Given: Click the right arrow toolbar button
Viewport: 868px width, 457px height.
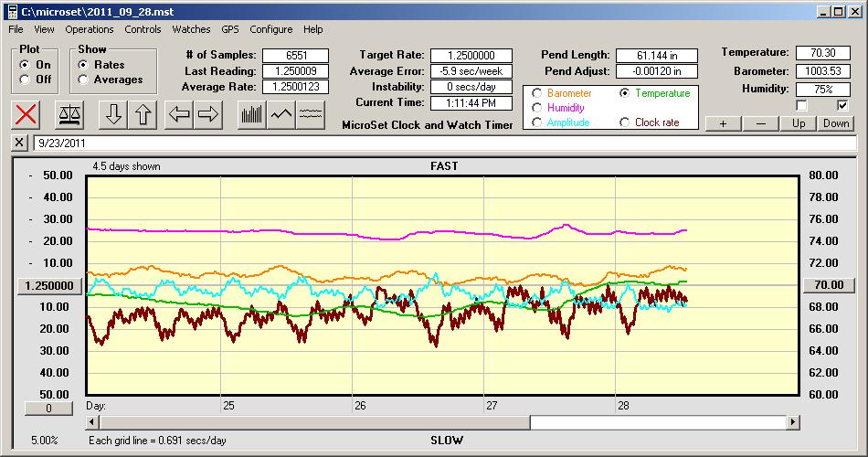Looking at the screenshot, I should [208, 114].
